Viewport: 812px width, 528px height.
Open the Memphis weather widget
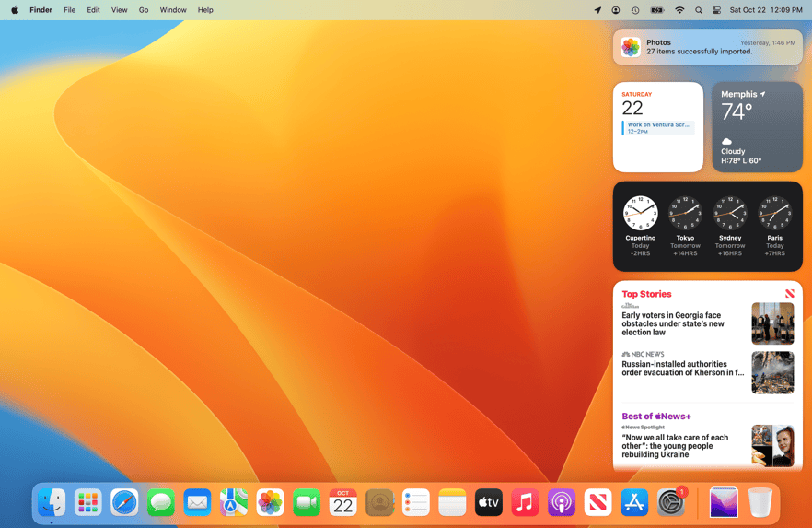pyautogui.click(x=757, y=127)
